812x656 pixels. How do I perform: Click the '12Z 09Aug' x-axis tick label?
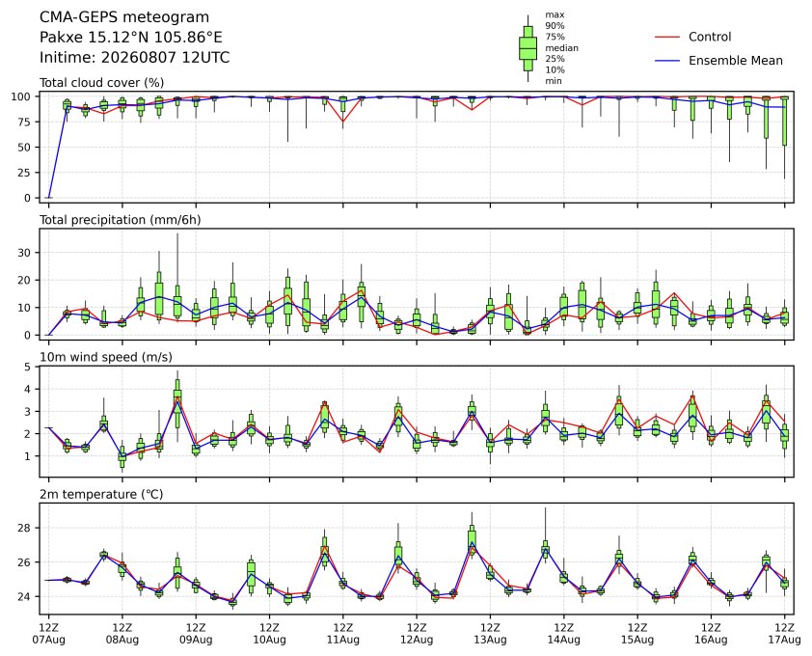[x=196, y=634]
